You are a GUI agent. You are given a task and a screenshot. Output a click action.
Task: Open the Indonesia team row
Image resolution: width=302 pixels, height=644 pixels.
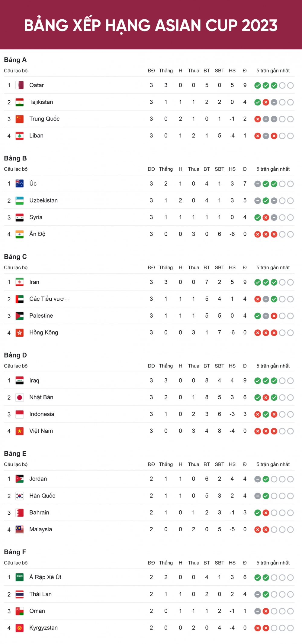(x=149, y=414)
